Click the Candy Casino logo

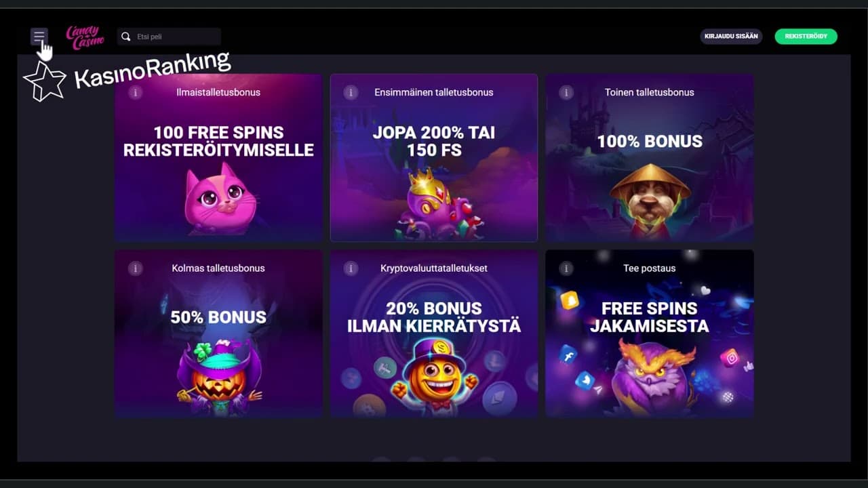[x=85, y=37]
